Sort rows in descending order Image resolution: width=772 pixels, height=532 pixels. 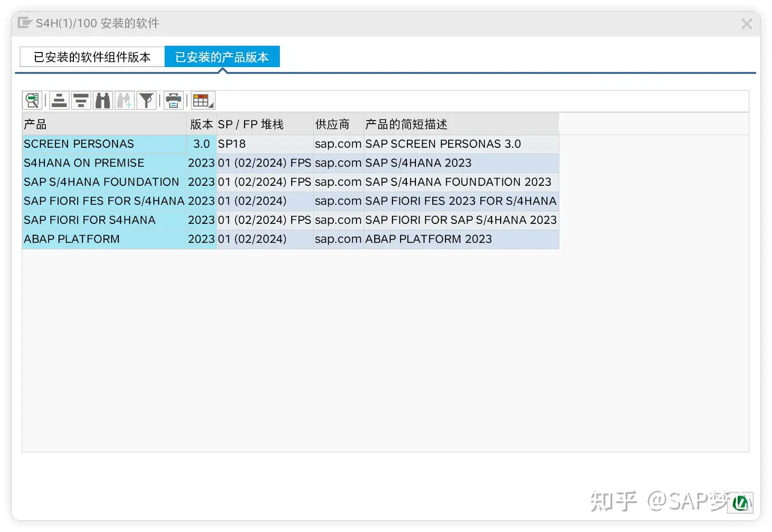(x=81, y=101)
